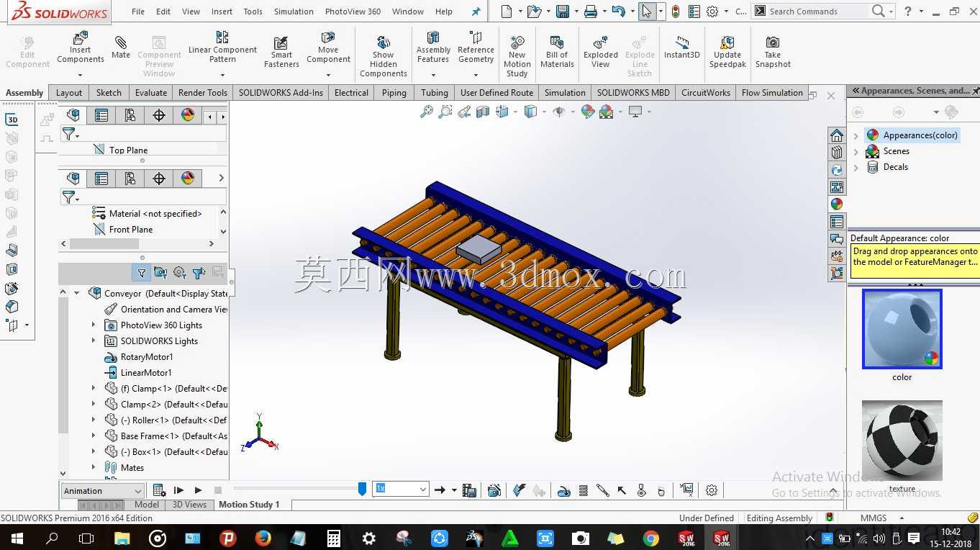Click Update Speedpak
Screen dimensions: 980x550
727,52
